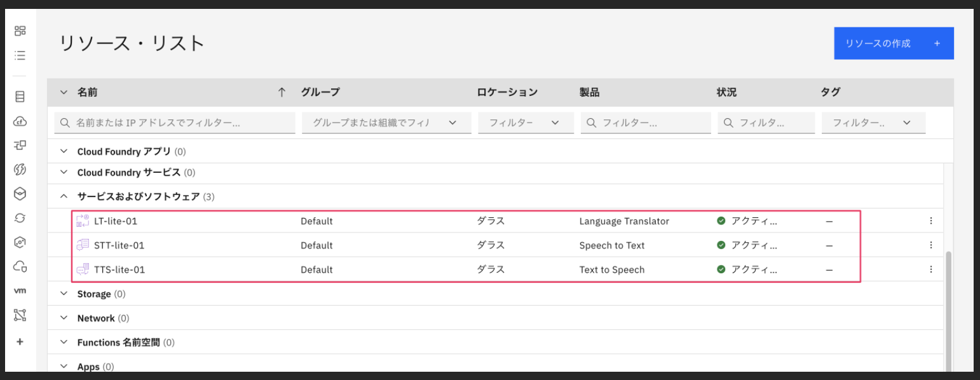Open the Functions sidebar icon
Viewport: 980px width, 380px height.
click(20, 170)
